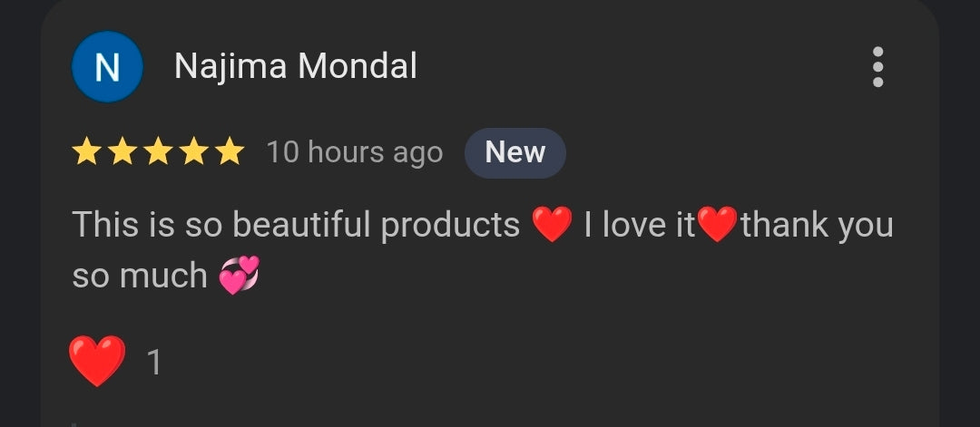Click the "I love it" text
This screenshot has width=980, height=427.
pyautogui.click(x=640, y=225)
